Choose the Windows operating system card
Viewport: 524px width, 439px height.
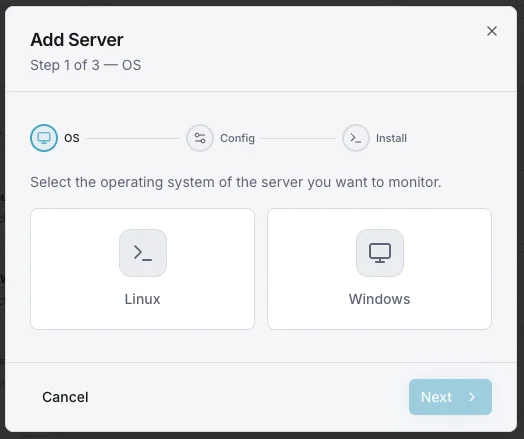[379, 269]
